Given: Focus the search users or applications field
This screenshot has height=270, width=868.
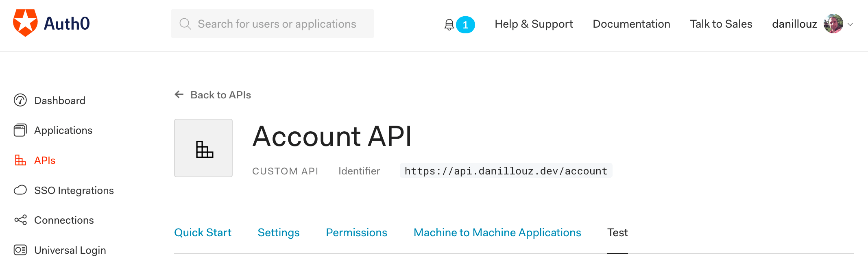Looking at the screenshot, I should tap(277, 24).
